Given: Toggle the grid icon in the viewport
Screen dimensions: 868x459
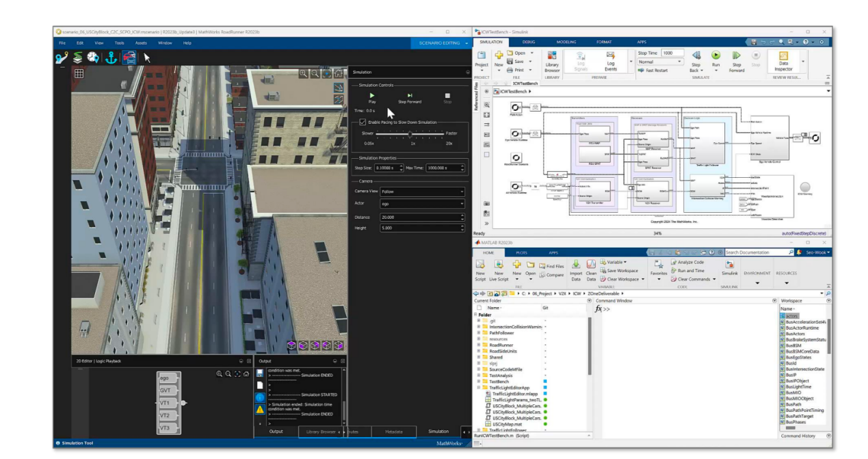Looking at the screenshot, I should coord(79,73).
